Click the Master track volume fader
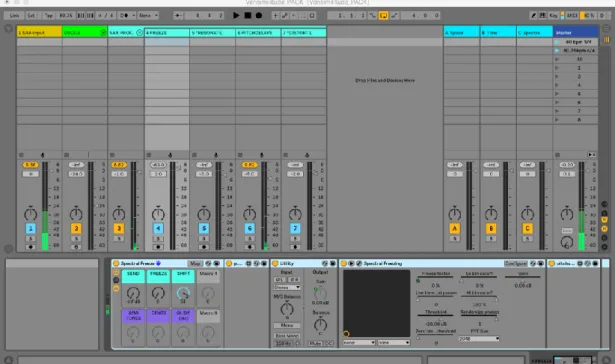The width and height of the screenshot is (615, 364). click(x=587, y=171)
